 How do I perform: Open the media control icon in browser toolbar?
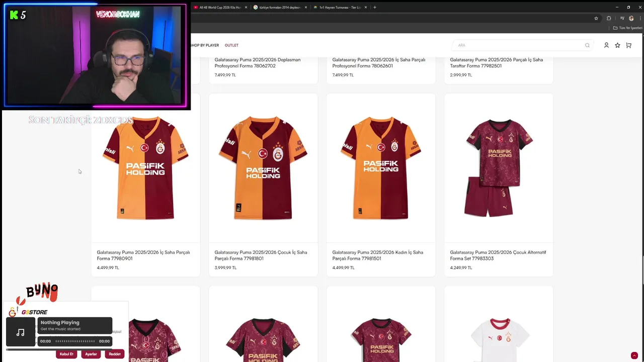point(622,18)
